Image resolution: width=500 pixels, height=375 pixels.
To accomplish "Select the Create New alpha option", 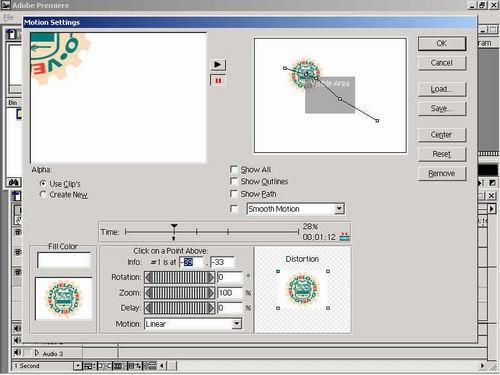I will coord(43,194).
